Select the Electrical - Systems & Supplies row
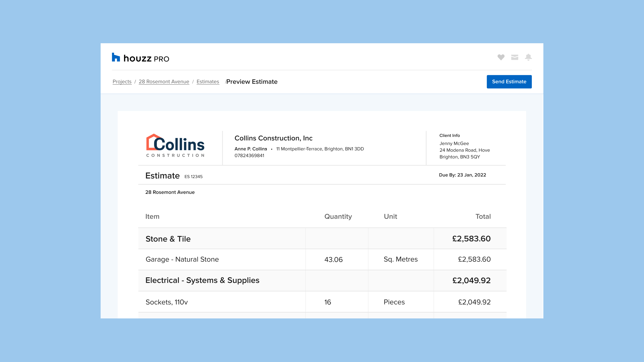Screen dimensions: 644x362 pos(202,280)
